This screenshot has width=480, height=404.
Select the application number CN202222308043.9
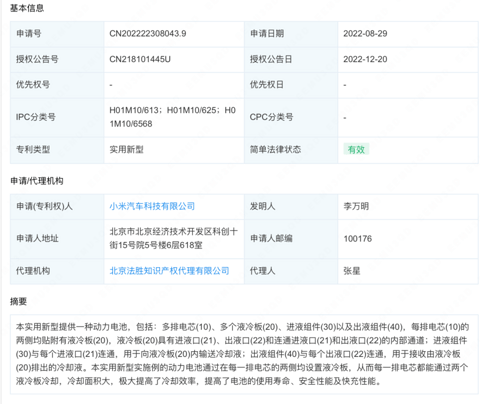(x=148, y=34)
